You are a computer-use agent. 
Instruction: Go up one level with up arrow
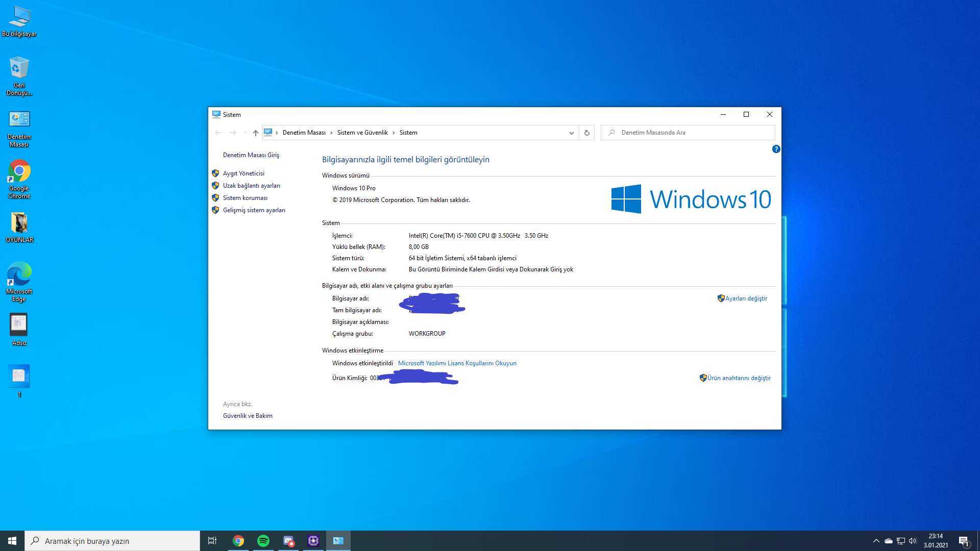click(255, 133)
